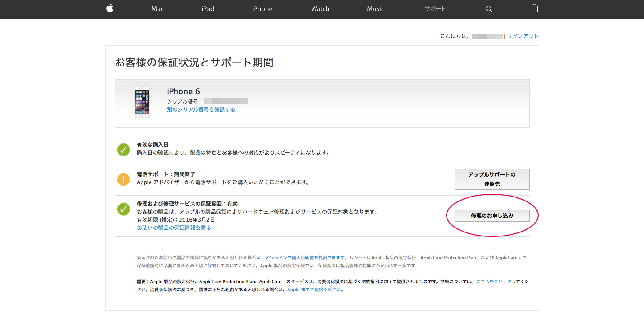Click the 有効期限 (推定):2016年3月2日 text
This screenshot has height=317, width=644.
click(x=176, y=220)
